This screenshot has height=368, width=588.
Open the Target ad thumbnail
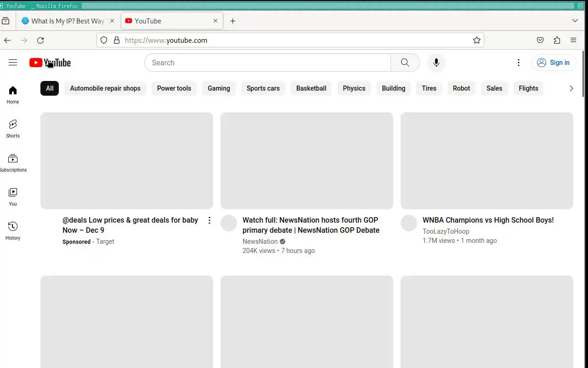127,161
